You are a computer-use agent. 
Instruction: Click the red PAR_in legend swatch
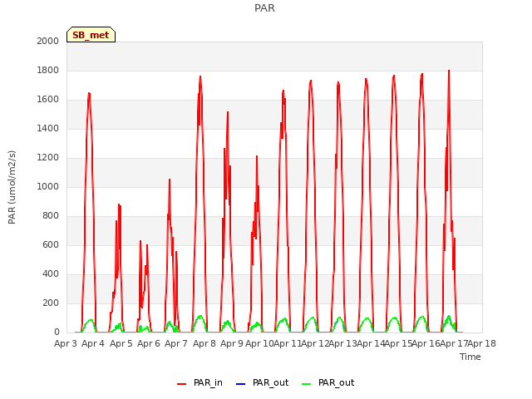[x=181, y=384]
